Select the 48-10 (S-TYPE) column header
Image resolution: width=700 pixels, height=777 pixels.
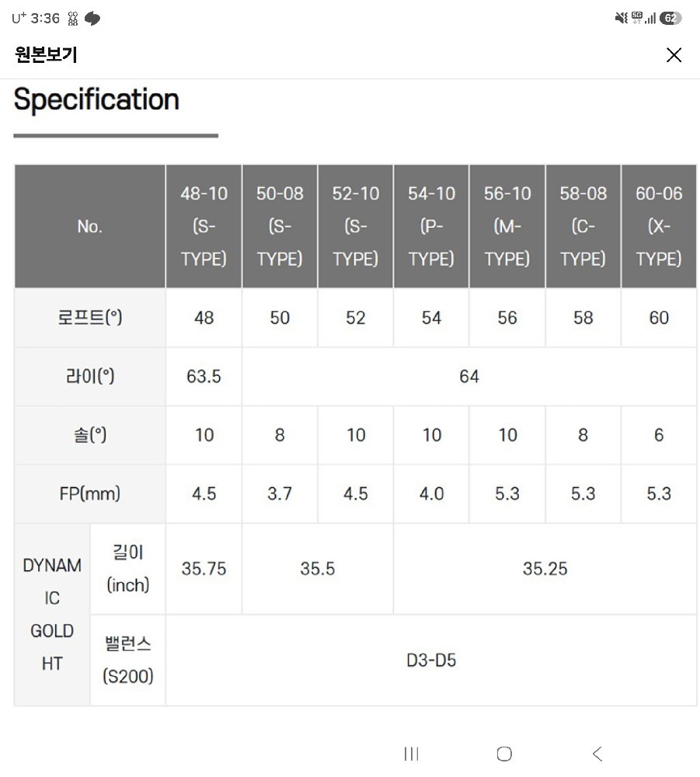pos(204,226)
